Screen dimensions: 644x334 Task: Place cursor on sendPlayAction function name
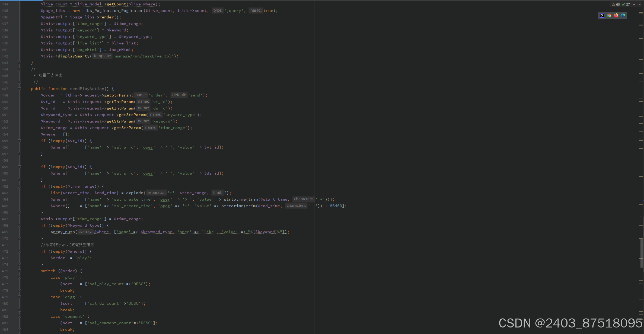coord(87,89)
